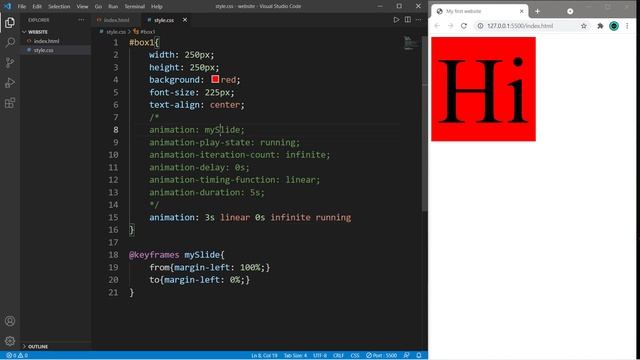Open Explorer panel More Actions ellipsis
Image resolution: width=640 pixels, height=360 pixels.
coord(81,20)
